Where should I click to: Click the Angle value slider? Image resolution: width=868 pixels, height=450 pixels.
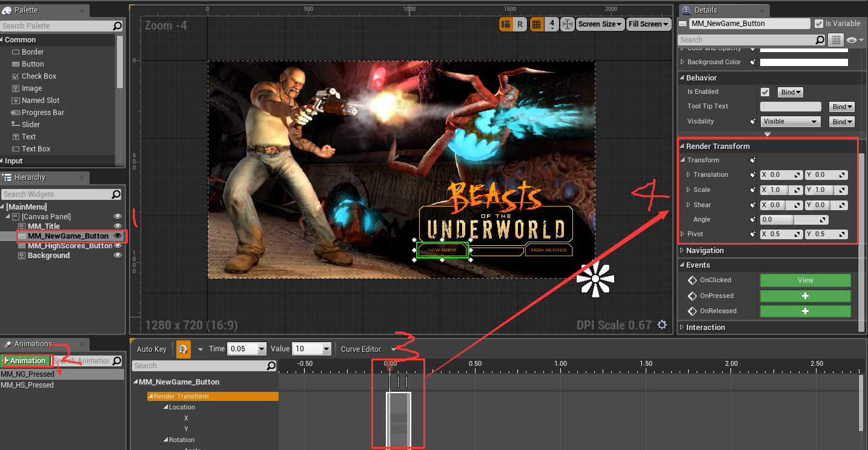click(x=794, y=219)
